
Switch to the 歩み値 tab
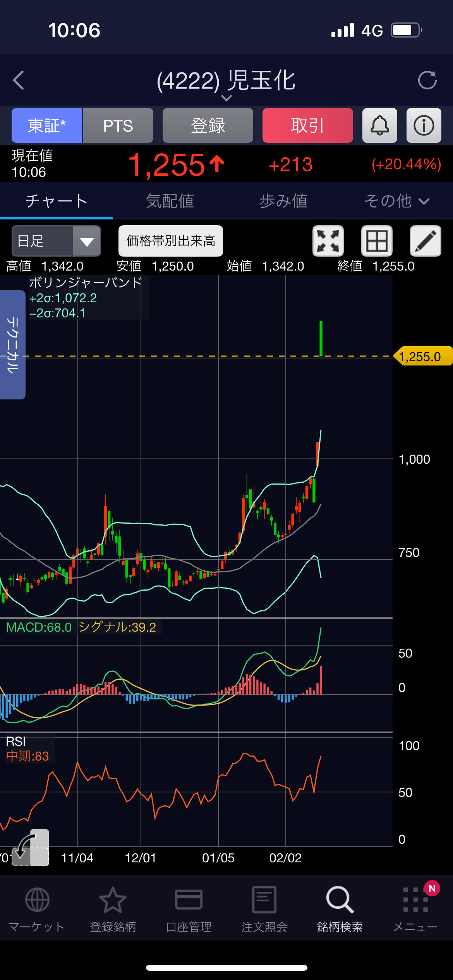click(283, 201)
